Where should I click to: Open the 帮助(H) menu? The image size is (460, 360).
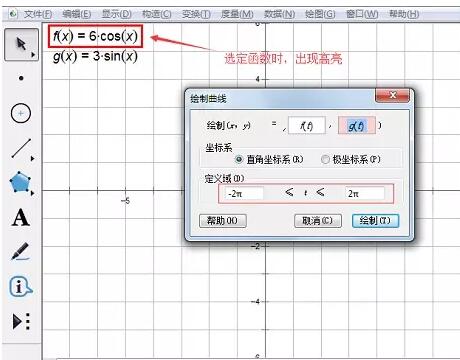pos(404,14)
